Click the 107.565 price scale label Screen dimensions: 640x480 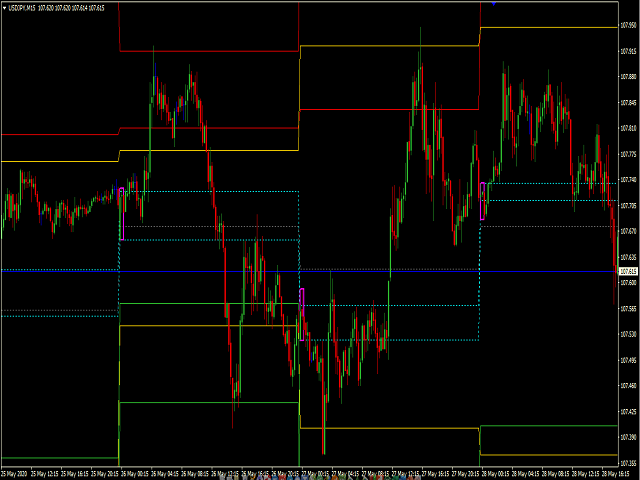(628, 309)
